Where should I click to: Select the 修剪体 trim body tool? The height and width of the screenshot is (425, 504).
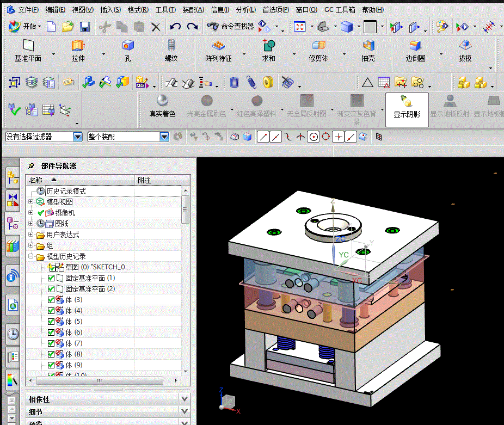[318, 51]
